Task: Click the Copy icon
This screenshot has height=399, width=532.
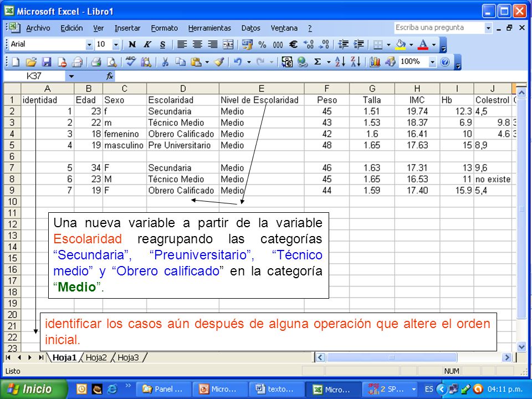Action: 181,62
